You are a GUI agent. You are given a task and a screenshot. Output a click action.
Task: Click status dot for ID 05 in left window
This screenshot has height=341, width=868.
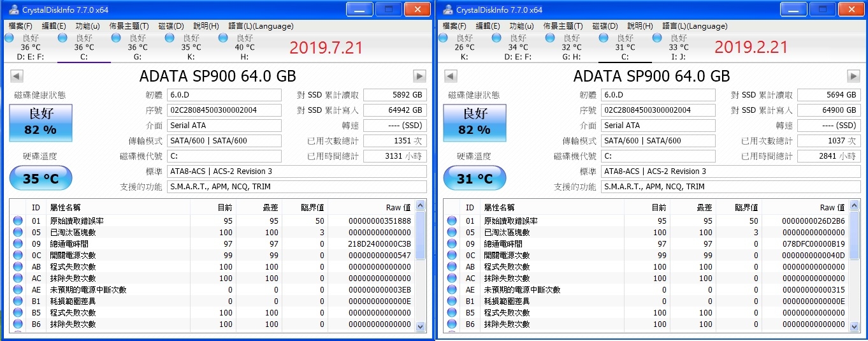coord(18,233)
